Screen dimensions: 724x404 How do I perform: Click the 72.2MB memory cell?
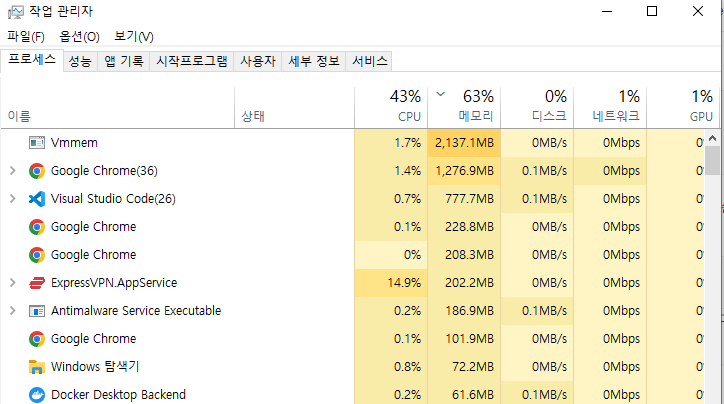coord(464,367)
